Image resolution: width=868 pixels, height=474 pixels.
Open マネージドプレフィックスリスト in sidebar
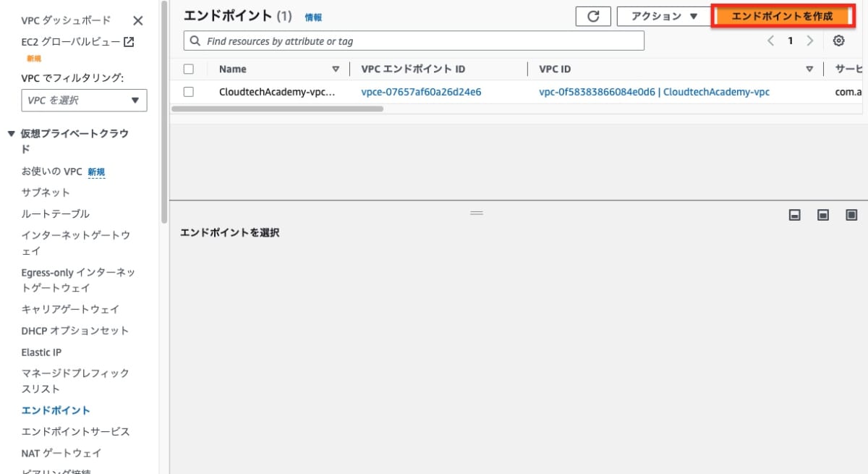[75, 381]
